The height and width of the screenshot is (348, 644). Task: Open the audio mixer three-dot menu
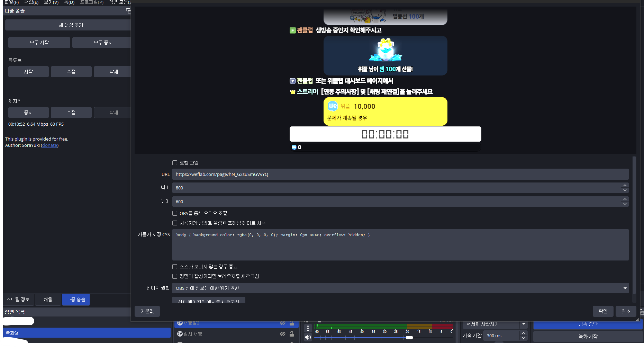pos(308,328)
